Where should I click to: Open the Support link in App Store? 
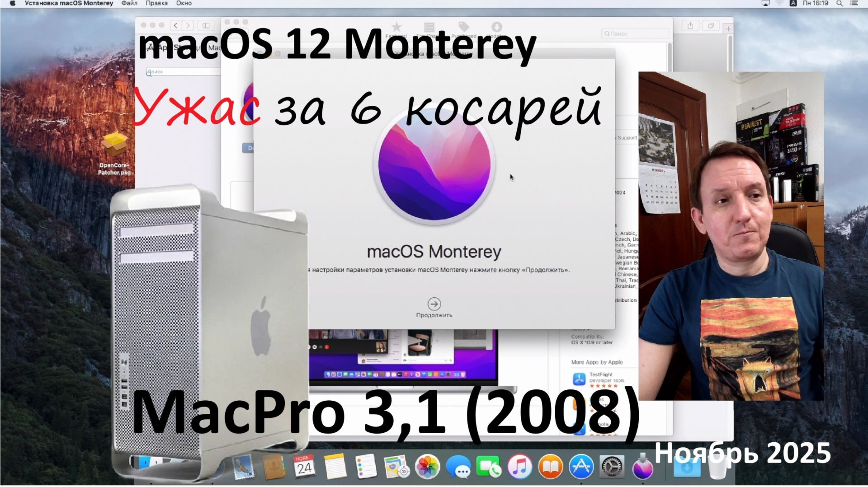tap(627, 138)
